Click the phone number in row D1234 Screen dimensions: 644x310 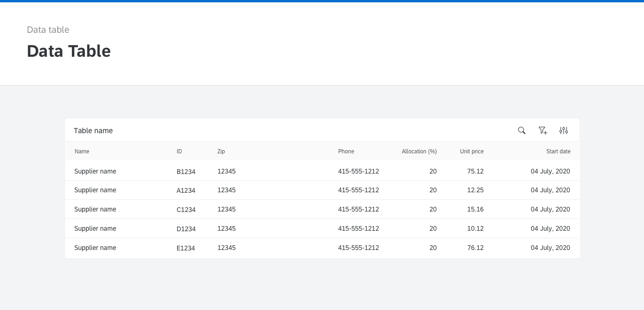[358, 228]
